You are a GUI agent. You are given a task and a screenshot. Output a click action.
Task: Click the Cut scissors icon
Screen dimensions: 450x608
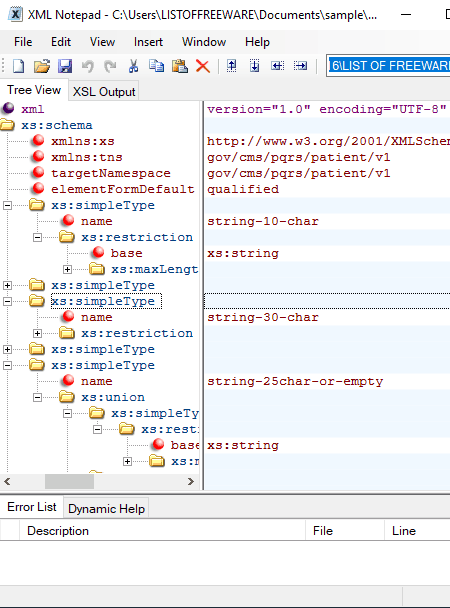133,66
